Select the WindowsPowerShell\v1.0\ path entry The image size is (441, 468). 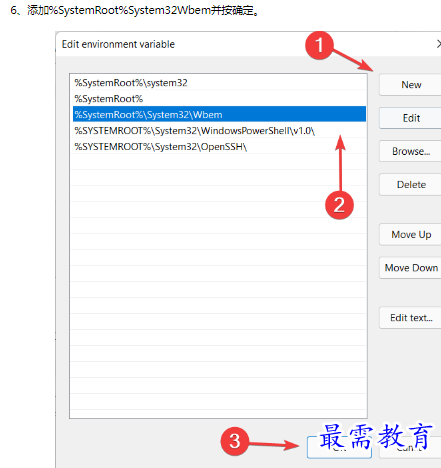pos(219,130)
